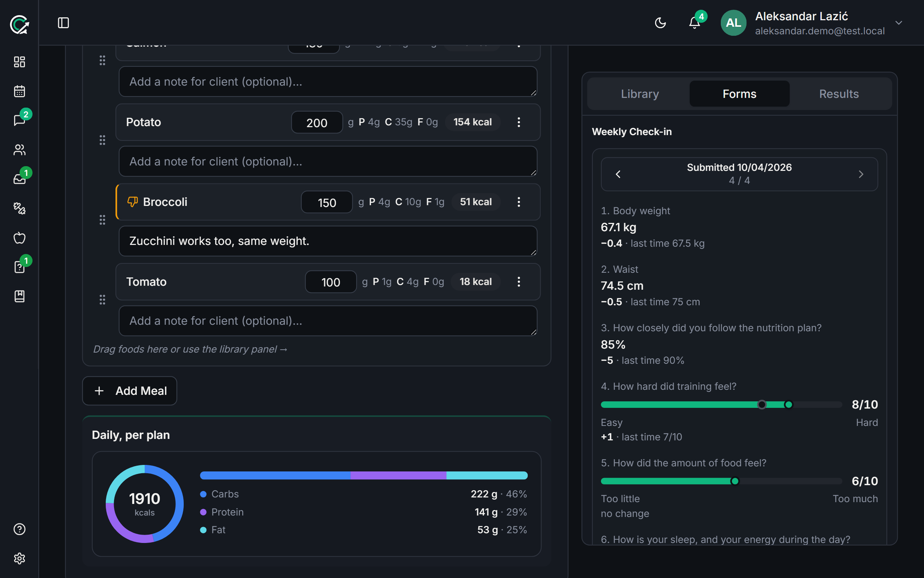This screenshot has width=924, height=578.
Task: Open the calendar icon in sidebar
Action: (x=19, y=91)
